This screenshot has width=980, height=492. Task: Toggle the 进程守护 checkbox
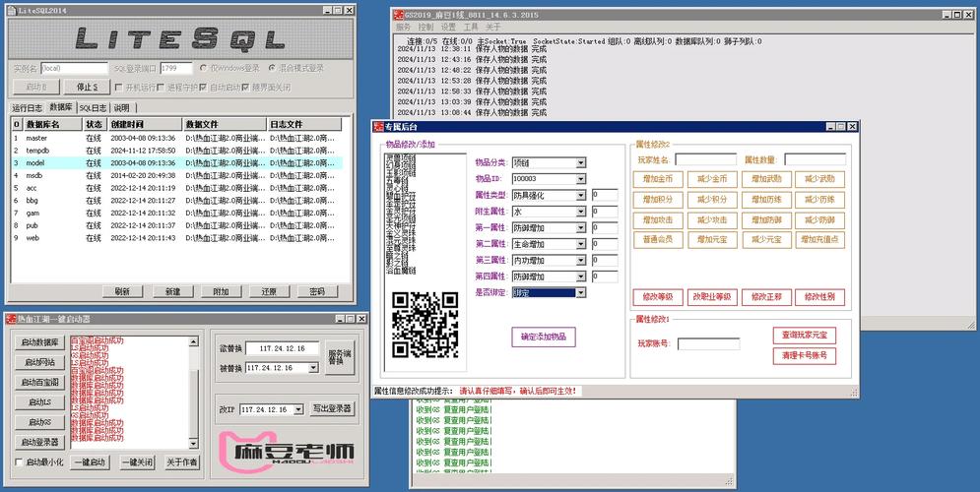[x=161, y=88]
